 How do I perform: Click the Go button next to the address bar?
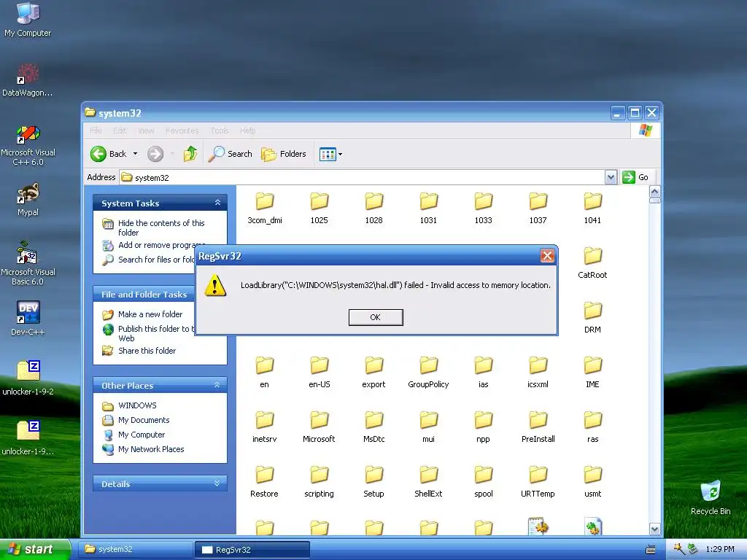636,178
